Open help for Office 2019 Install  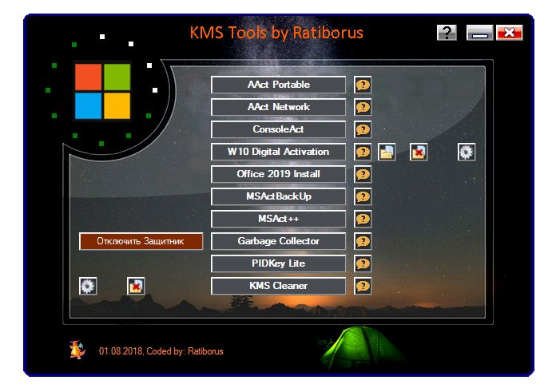tap(363, 174)
